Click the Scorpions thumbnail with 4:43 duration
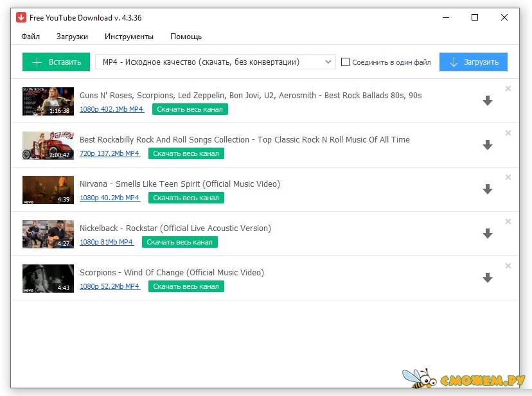Viewport: 532px width, 396px height. [x=48, y=279]
